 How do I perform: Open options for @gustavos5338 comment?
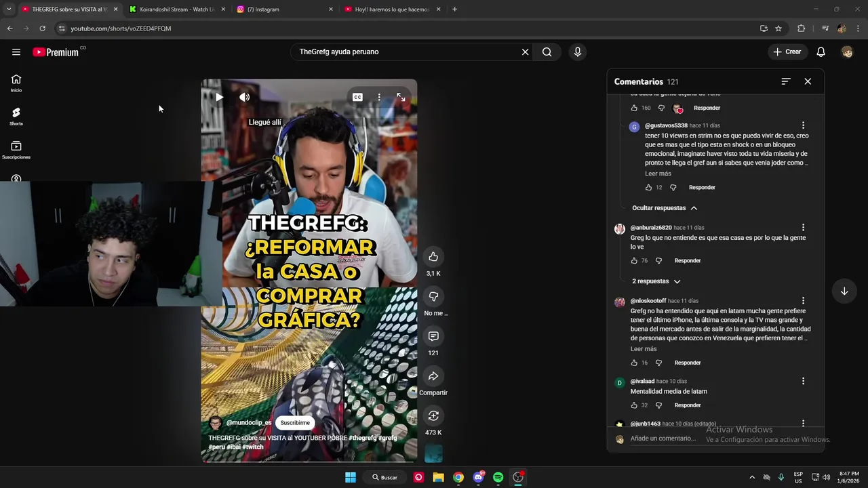(x=803, y=125)
